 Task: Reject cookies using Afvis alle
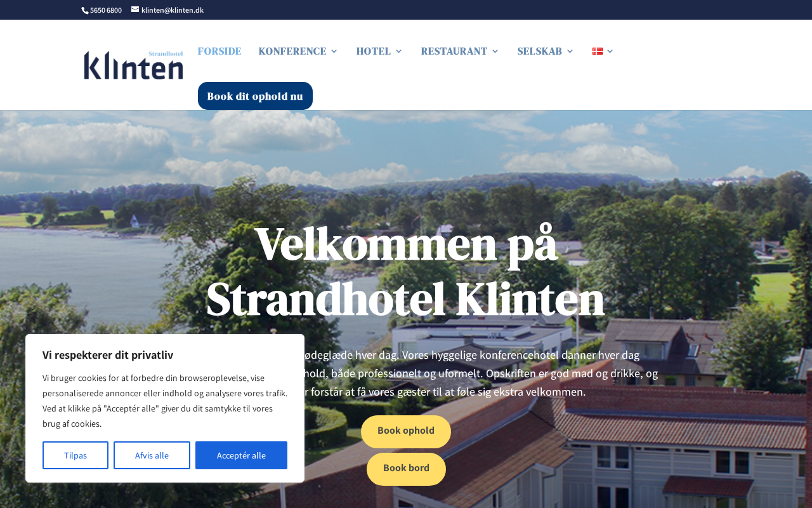click(x=152, y=455)
